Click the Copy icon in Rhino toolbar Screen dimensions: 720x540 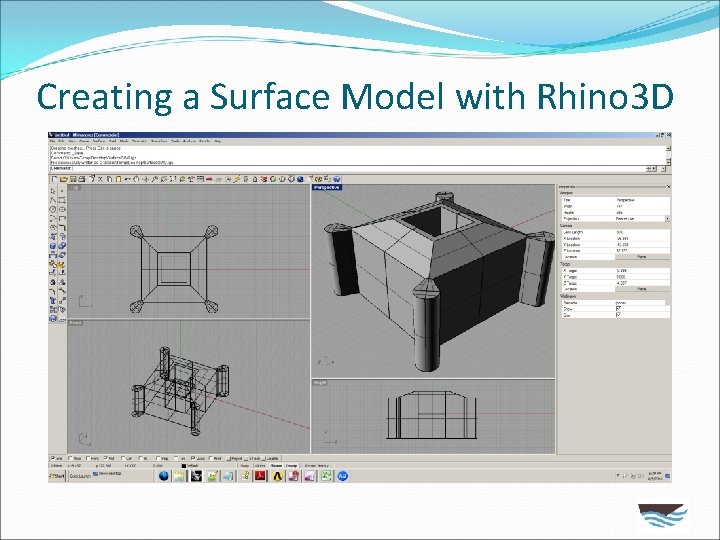click(x=109, y=179)
